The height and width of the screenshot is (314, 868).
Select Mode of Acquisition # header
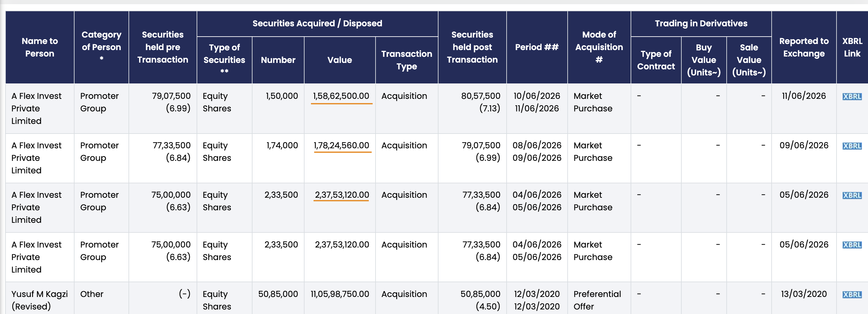tap(599, 47)
